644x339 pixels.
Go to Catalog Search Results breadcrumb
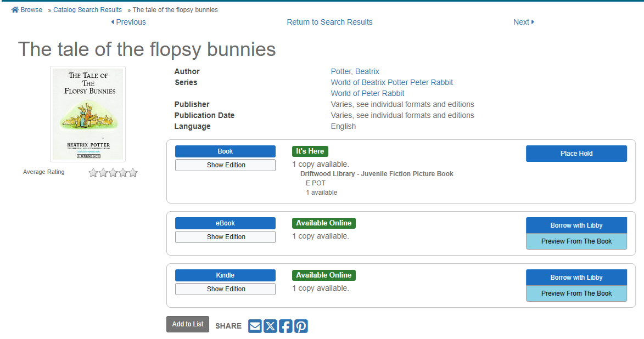[x=87, y=10]
